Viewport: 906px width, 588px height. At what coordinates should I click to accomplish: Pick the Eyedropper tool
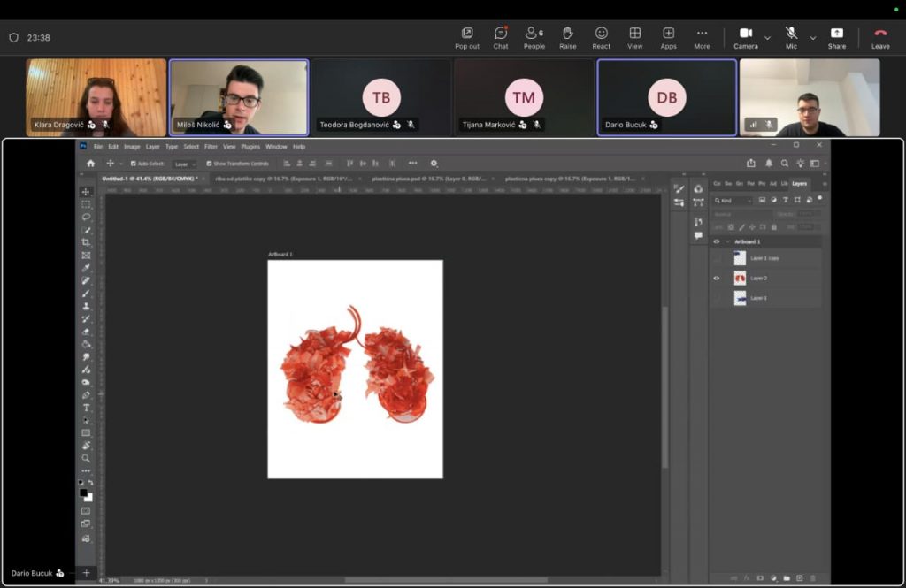coord(86,268)
